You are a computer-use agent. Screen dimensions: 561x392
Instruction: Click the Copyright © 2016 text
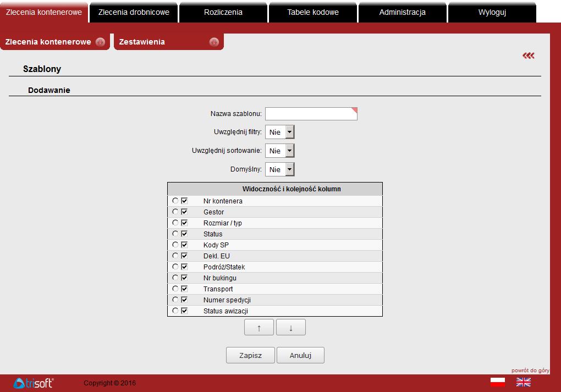tap(110, 383)
